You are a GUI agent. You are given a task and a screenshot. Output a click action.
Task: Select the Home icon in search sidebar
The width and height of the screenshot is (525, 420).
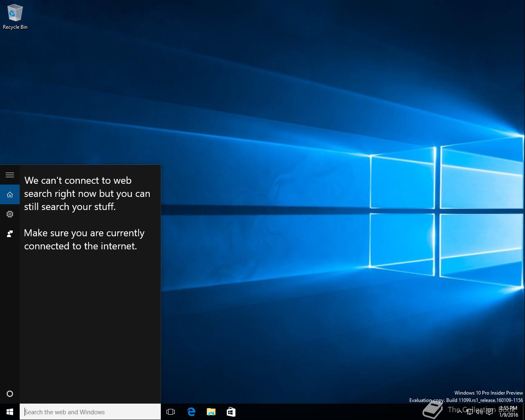click(x=10, y=194)
